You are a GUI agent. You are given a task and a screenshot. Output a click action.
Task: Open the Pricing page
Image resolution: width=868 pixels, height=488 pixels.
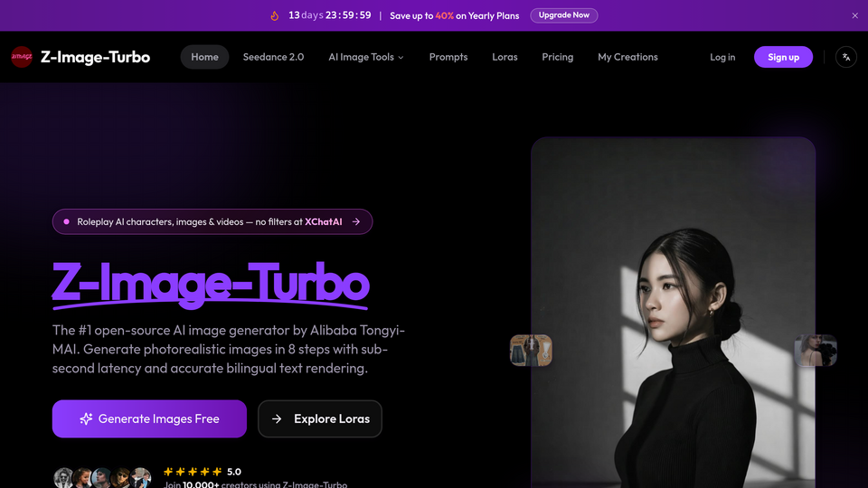click(x=558, y=57)
